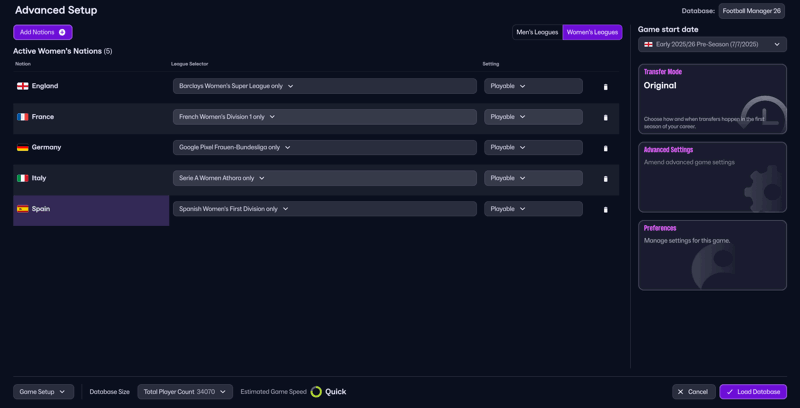Click the Germany flag icon
Viewport: 800px width, 408px height.
tap(22, 147)
